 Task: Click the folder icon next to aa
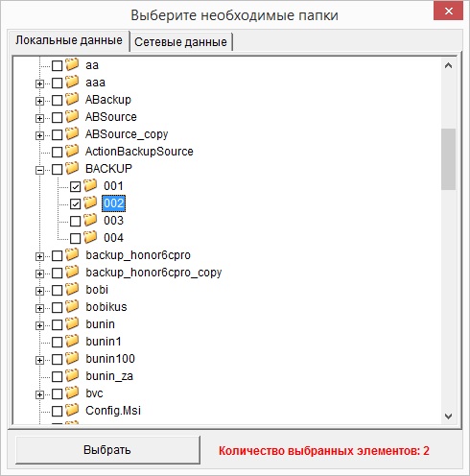pos(72,64)
